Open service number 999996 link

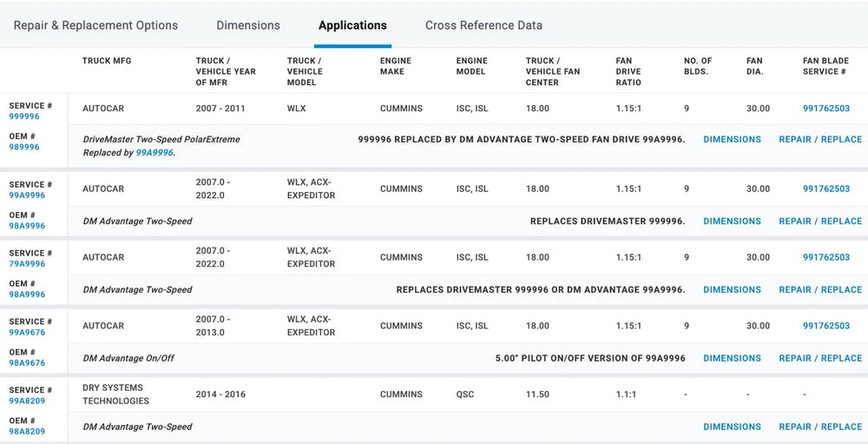[x=24, y=116]
